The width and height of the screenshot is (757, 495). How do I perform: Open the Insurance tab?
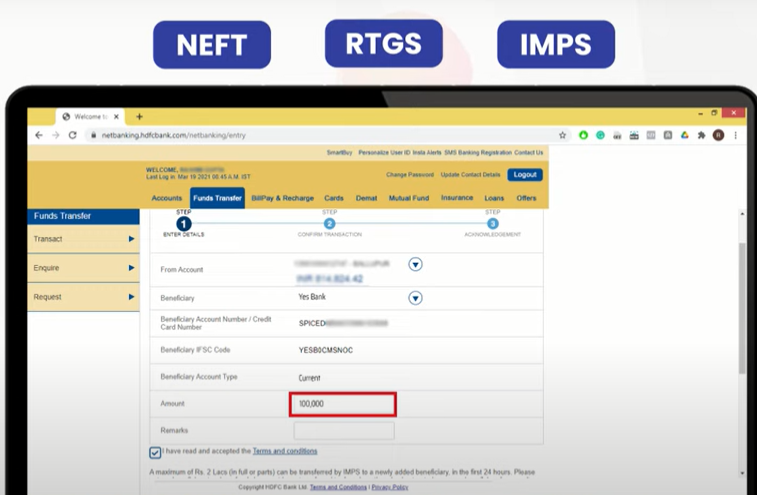[457, 198]
